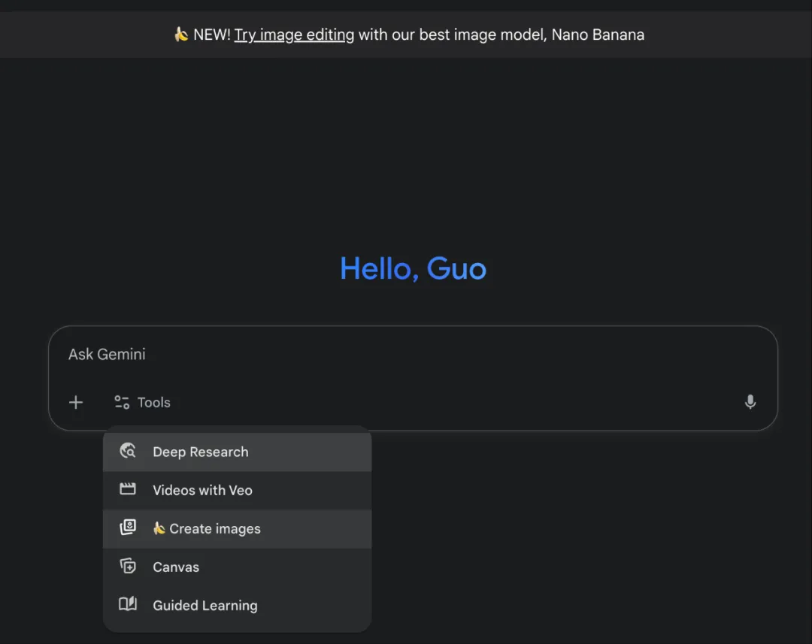Image resolution: width=812 pixels, height=644 pixels.
Task: Activate the microphone voice input
Action: 750,402
